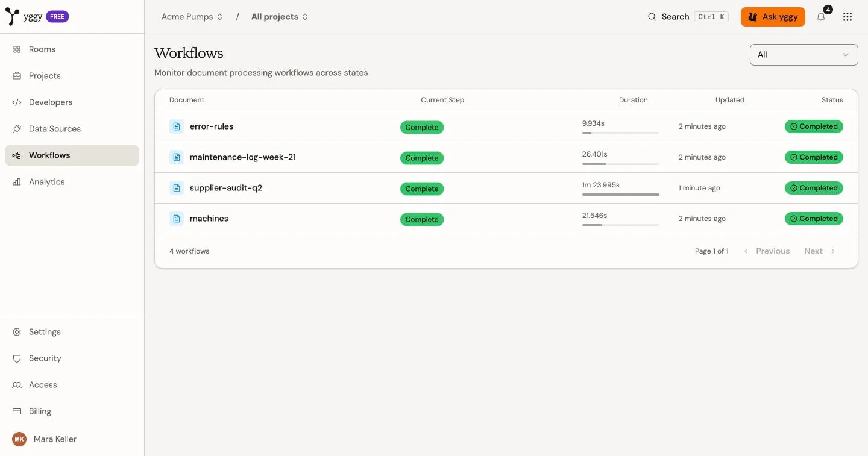This screenshot has width=868, height=456.
Task: Open the All projects selector
Action: (x=280, y=17)
